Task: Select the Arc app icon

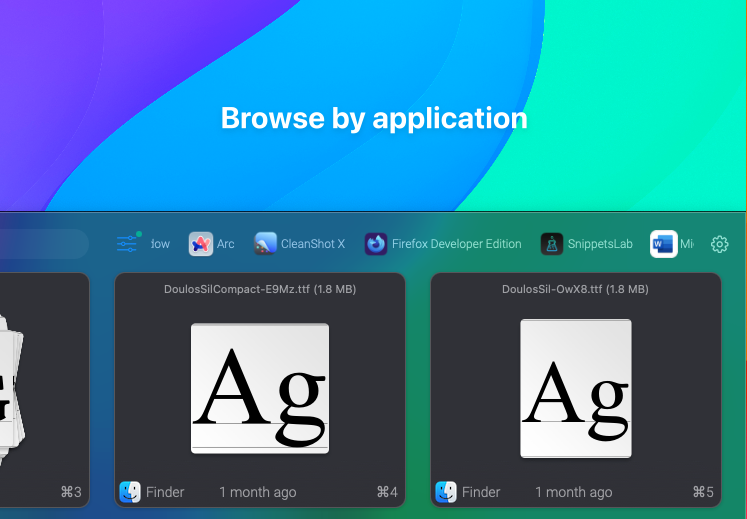Action: click(x=201, y=244)
